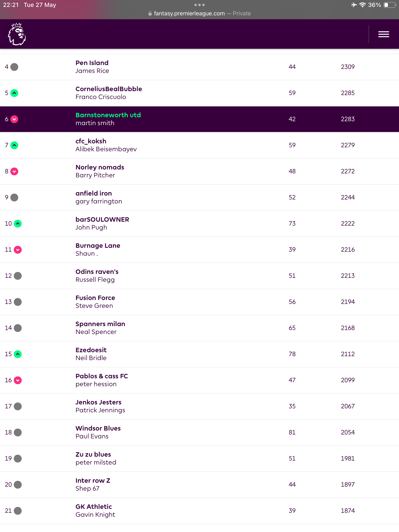Tap the red down arrow beside Burnage Lane
Screen dimensions: 399x532
(x=18, y=250)
